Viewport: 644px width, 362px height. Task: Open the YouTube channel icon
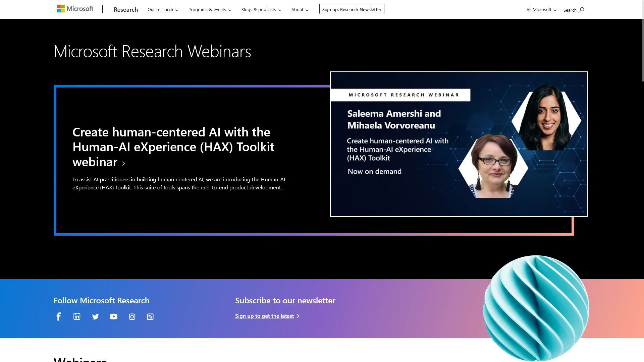point(113,316)
